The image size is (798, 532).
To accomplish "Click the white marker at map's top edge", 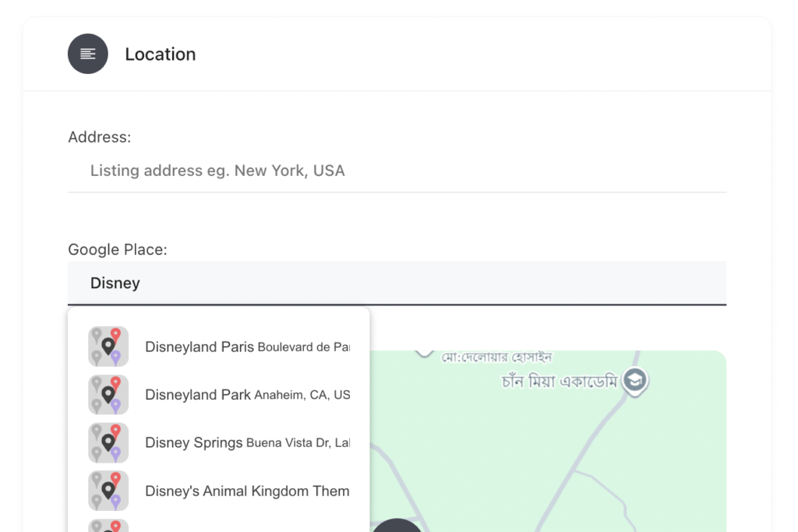I will [425, 354].
